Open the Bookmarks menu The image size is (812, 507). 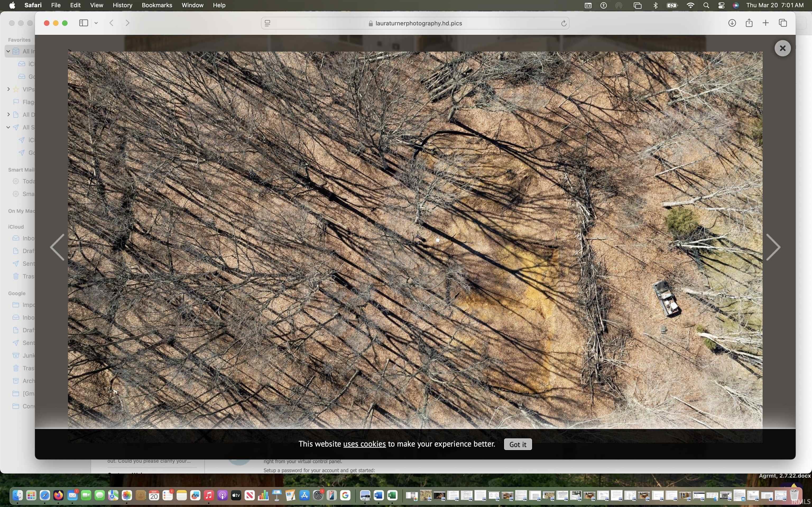tap(157, 5)
